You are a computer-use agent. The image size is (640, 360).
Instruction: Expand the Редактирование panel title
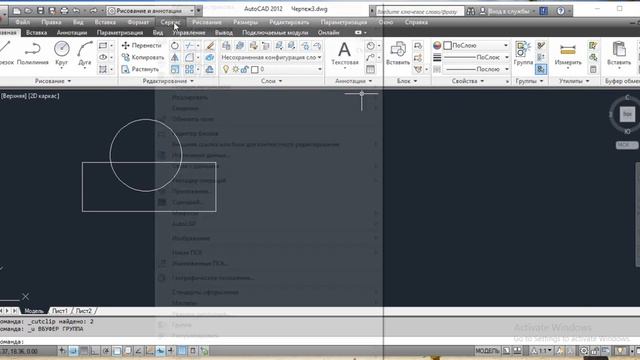click(168, 81)
